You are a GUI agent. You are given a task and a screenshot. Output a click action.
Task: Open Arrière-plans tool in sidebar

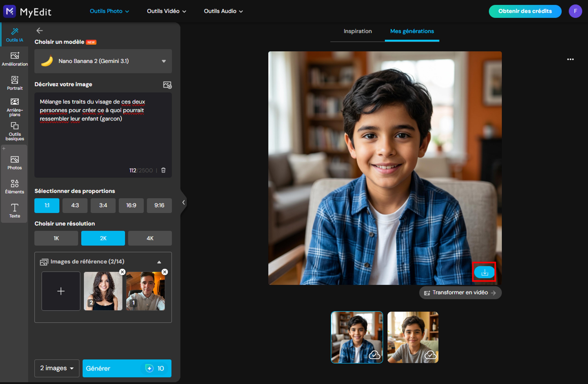tap(15, 107)
